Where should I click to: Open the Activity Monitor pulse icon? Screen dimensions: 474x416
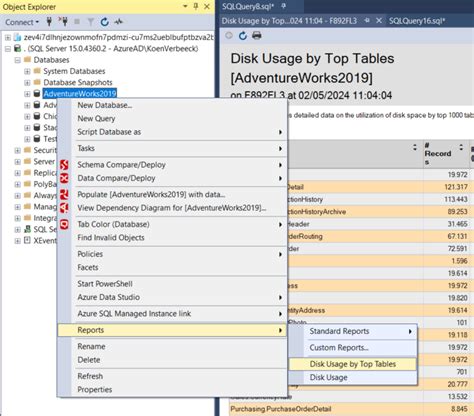(x=119, y=22)
